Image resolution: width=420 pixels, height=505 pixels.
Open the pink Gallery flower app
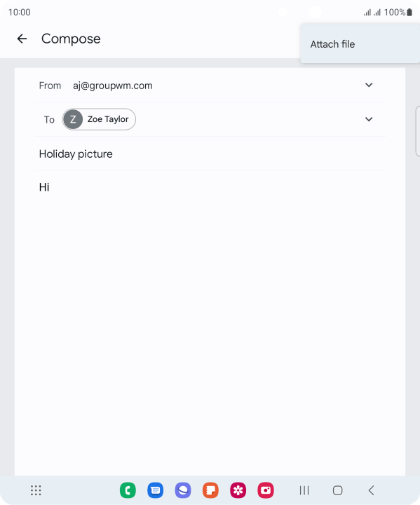(238, 490)
